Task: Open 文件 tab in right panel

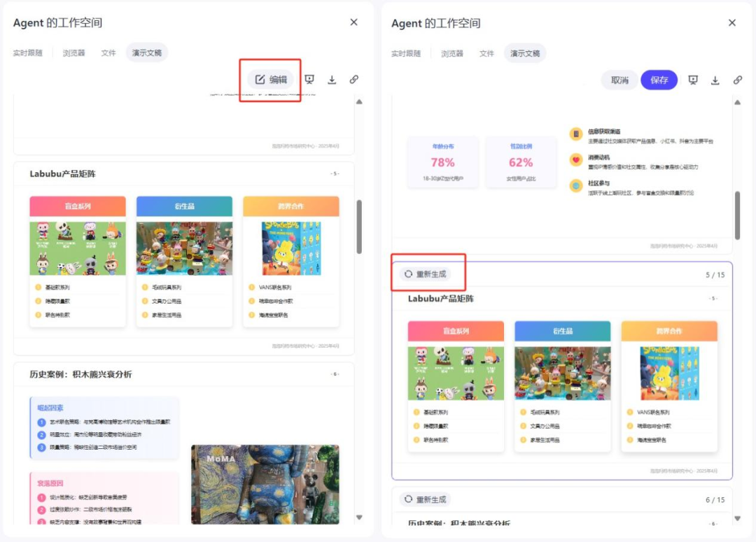Action: click(487, 53)
